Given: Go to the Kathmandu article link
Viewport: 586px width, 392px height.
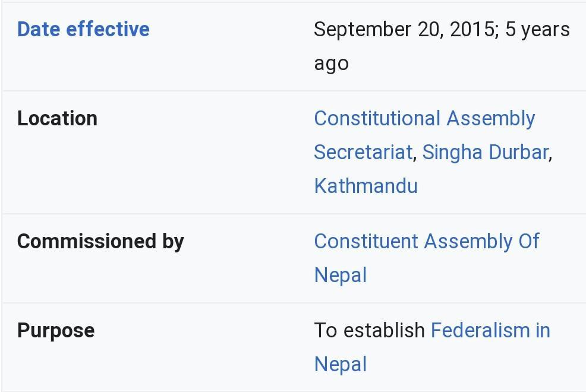Looking at the screenshot, I should (x=366, y=185).
